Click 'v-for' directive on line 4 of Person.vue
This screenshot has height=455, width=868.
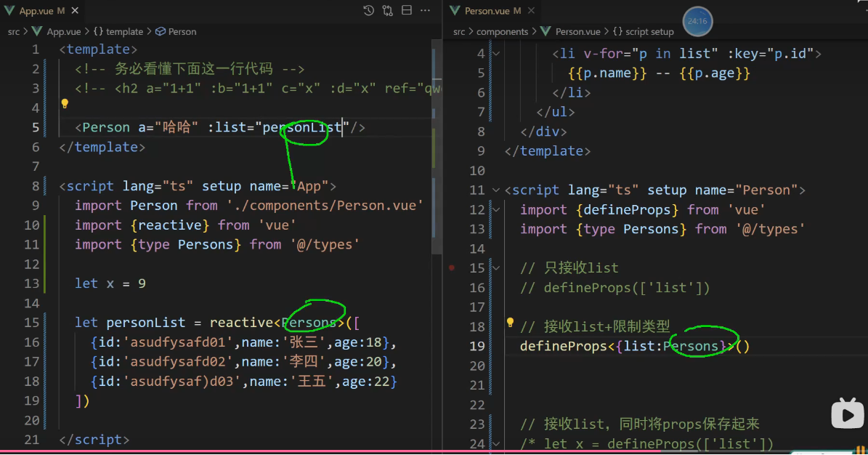[604, 54]
